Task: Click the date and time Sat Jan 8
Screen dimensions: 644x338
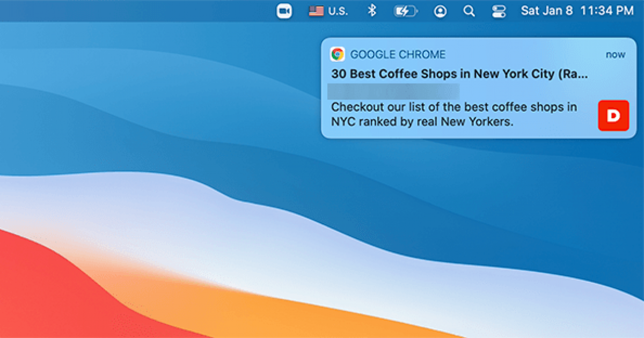Action: click(x=577, y=11)
